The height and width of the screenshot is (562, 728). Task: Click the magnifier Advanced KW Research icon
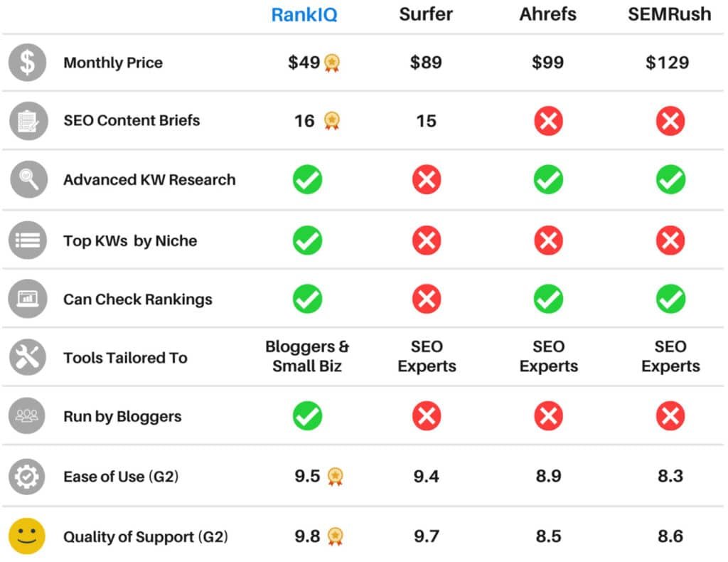(27, 179)
